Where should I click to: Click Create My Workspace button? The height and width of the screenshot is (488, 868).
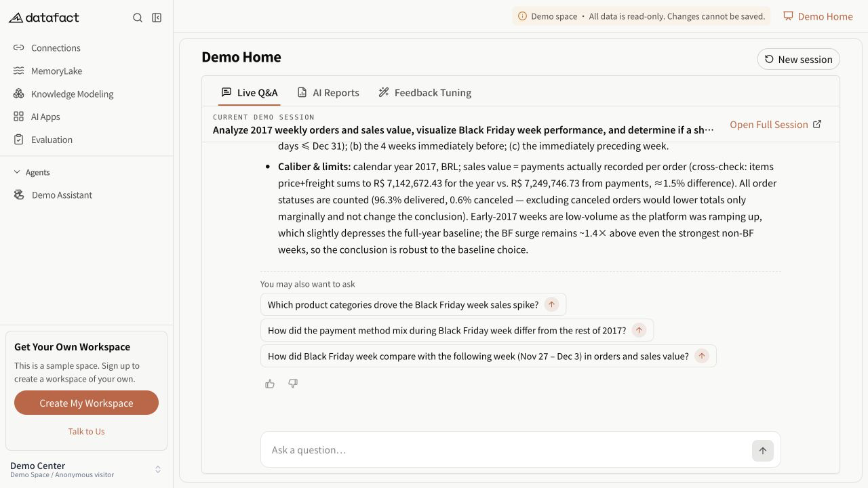86,403
